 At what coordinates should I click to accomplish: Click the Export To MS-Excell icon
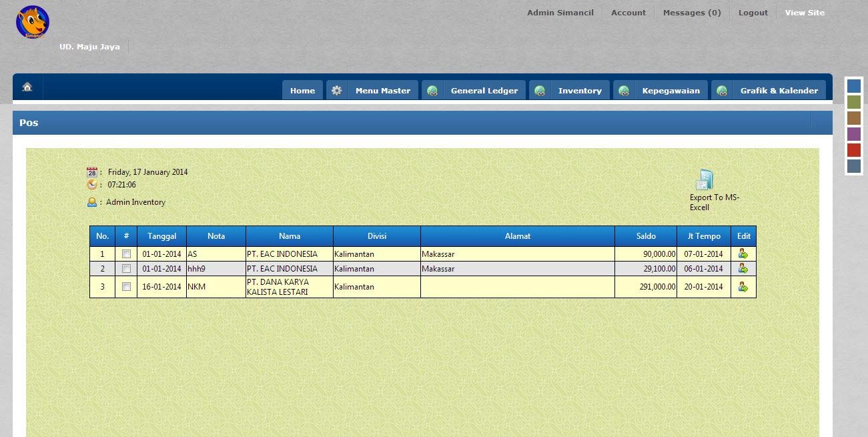click(705, 179)
